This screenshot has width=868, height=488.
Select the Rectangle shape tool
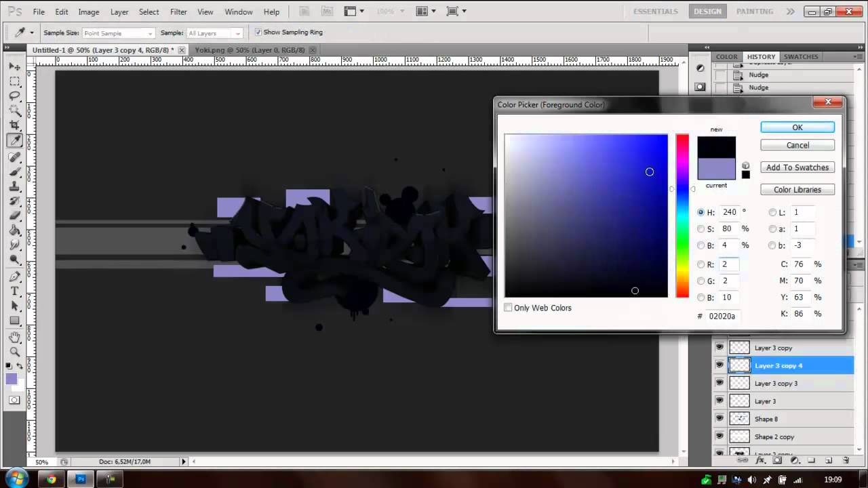[14, 321]
